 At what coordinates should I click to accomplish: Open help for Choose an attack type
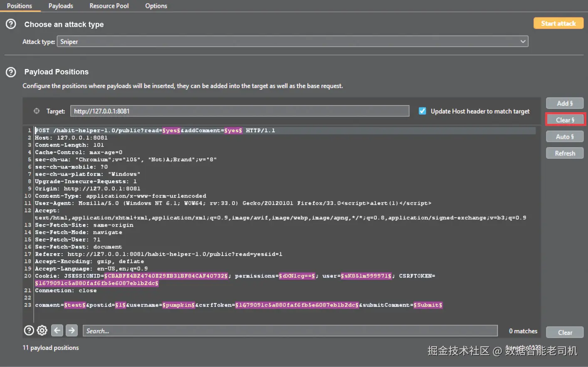point(11,24)
